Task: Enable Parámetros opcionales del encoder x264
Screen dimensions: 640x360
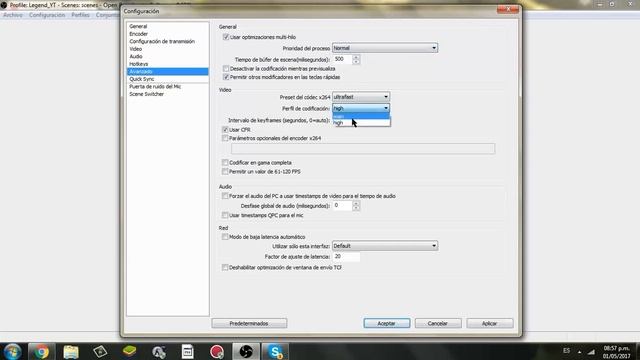Action: point(225,138)
